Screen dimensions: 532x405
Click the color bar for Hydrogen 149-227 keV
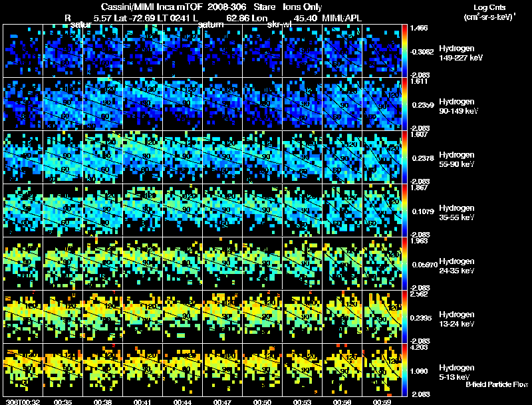pyautogui.click(x=404, y=51)
